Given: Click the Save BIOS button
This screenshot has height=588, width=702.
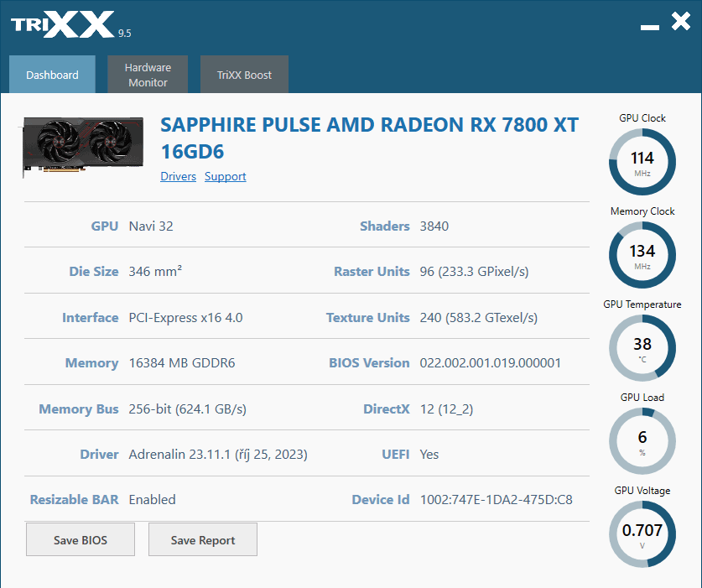Looking at the screenshot, I should [80, 539].
